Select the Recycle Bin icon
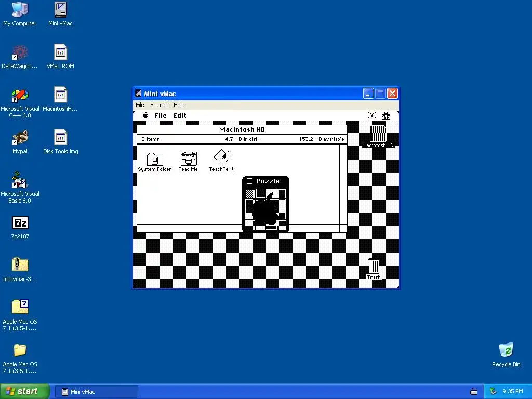 point(506,354)
